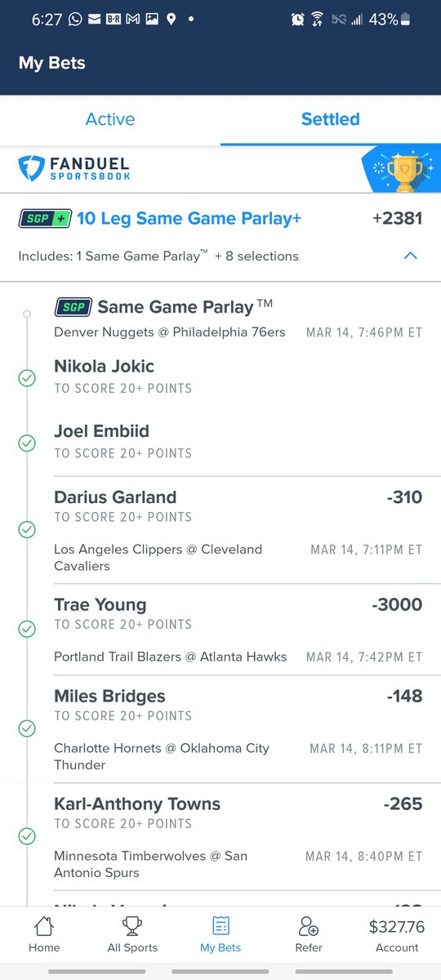Collapse the 10 Leg Same Game Parlay+ header
This screenshot has height=980, width=441.
point(220,219)
